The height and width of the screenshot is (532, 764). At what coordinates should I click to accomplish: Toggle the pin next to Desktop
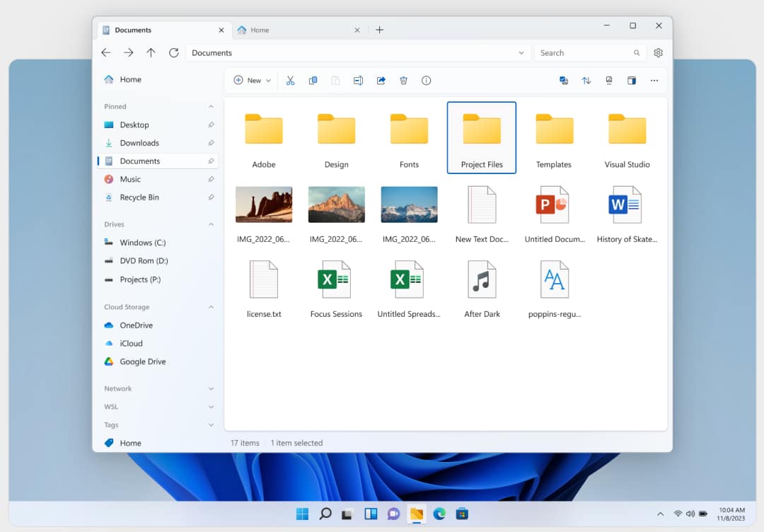click(x=211, y=125)
